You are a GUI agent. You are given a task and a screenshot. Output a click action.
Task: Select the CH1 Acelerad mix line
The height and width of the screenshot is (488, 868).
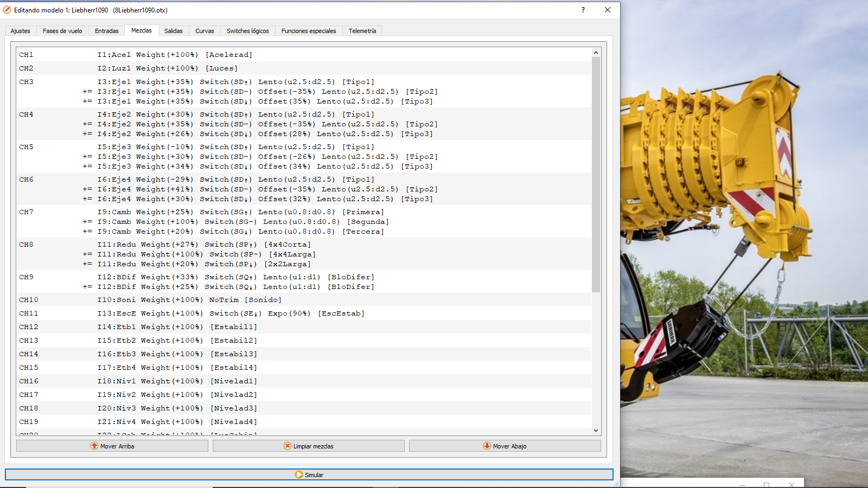point(175,55)
